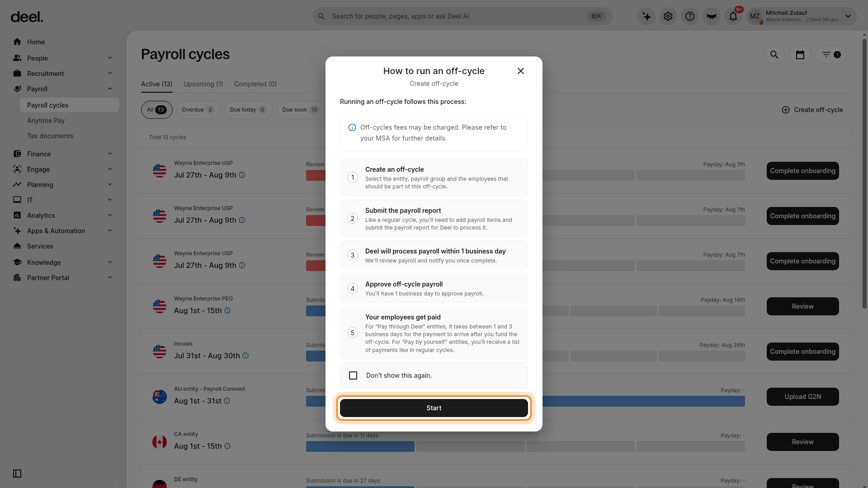
Task: Click the search magnifier on Payroll cycles
Action: (x=774, y=55)
